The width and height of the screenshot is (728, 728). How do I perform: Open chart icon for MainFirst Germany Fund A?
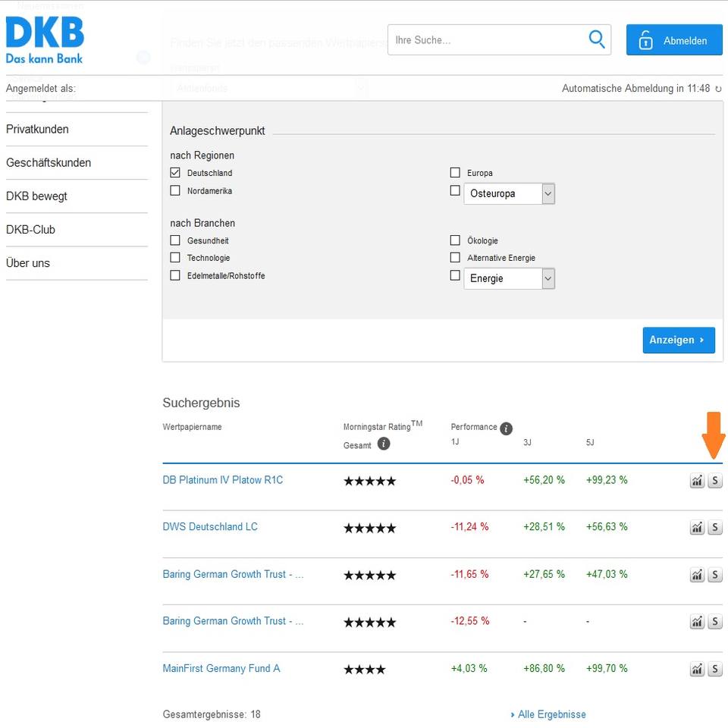(697, 669)
